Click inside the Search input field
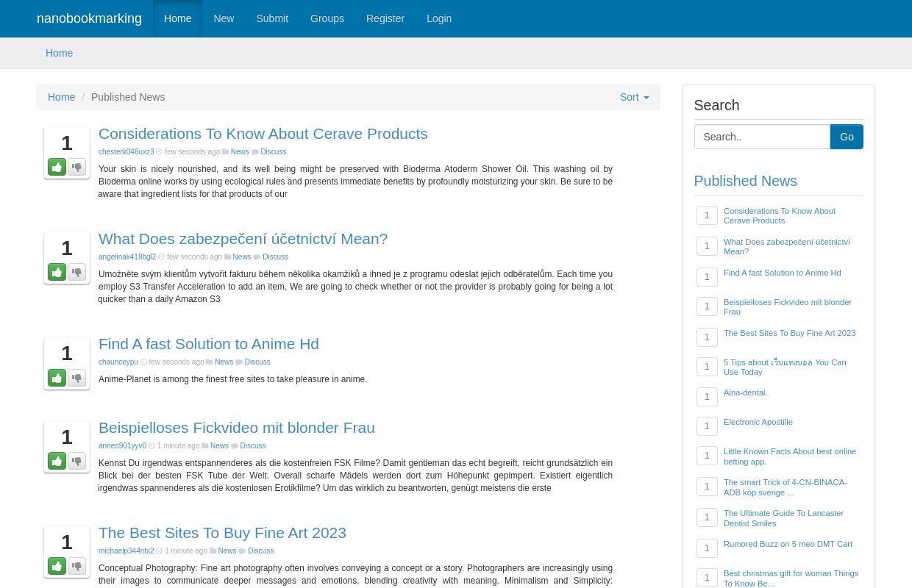Image resolution: width=912 pixels, height=588 pixels. (762, 137)
